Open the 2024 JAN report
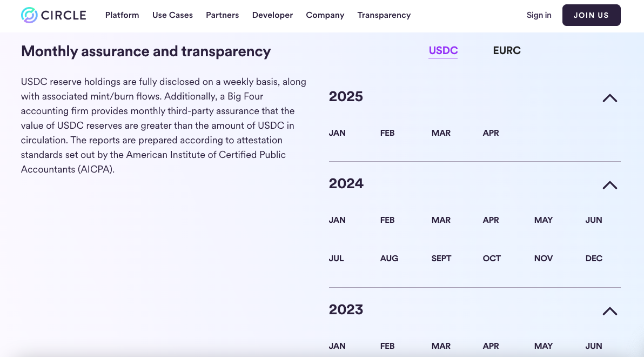The image size is (644, 357). pos(337,220)
